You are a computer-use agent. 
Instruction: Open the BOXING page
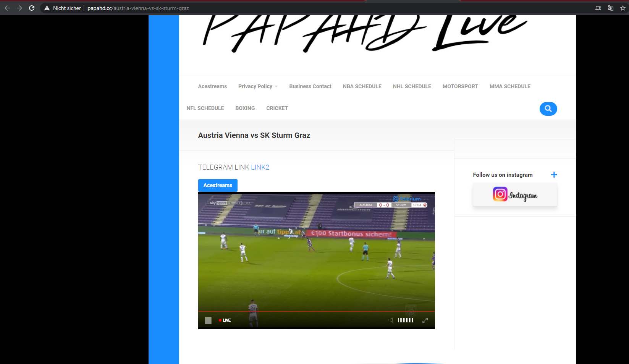[x=245, y=108]
